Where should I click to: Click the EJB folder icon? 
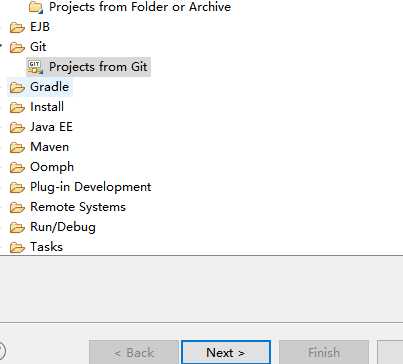click(x=17, y=27)
